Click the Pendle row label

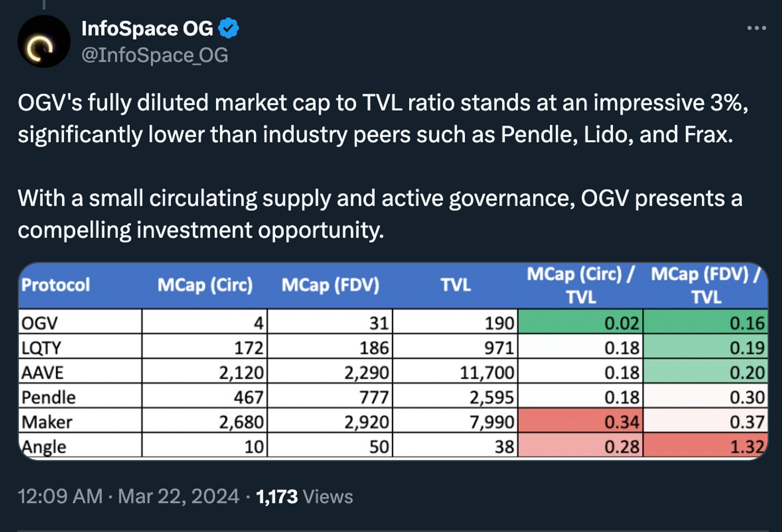(x=48, y=398)
